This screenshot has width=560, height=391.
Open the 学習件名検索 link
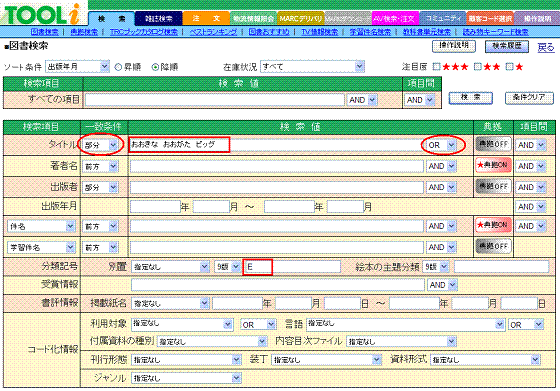point(370,32)
